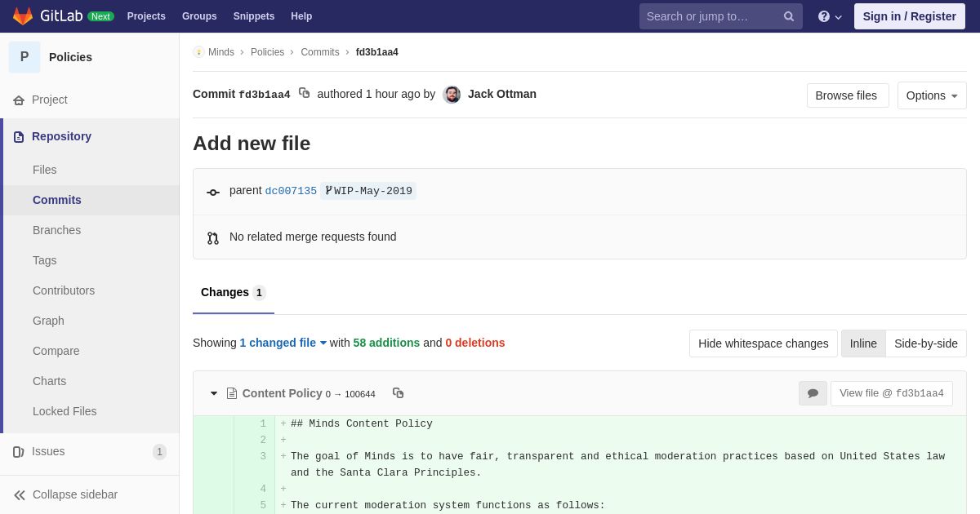Select the Changes tab
The width and height of the screenshot is (980, 514).
pyautogui.click(x=233, y=292)
